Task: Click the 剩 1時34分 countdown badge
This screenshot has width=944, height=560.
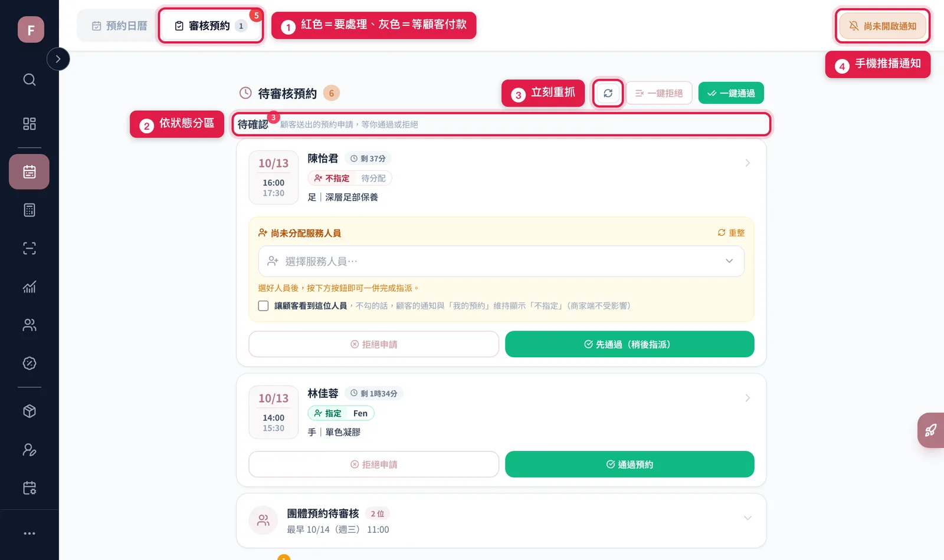Action: tap(374, 393)
